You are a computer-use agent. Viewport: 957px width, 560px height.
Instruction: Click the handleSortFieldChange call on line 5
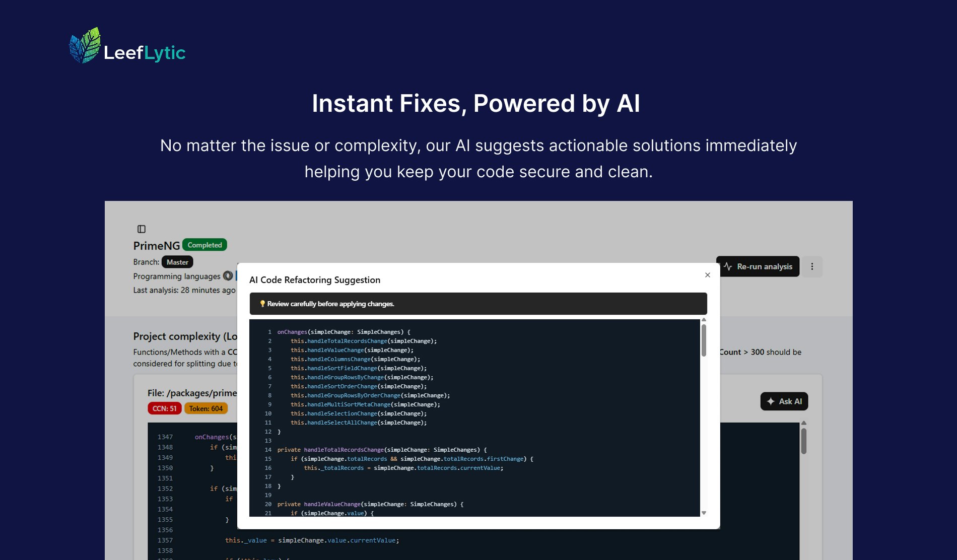pyautogui.click(x=359, y=368)
